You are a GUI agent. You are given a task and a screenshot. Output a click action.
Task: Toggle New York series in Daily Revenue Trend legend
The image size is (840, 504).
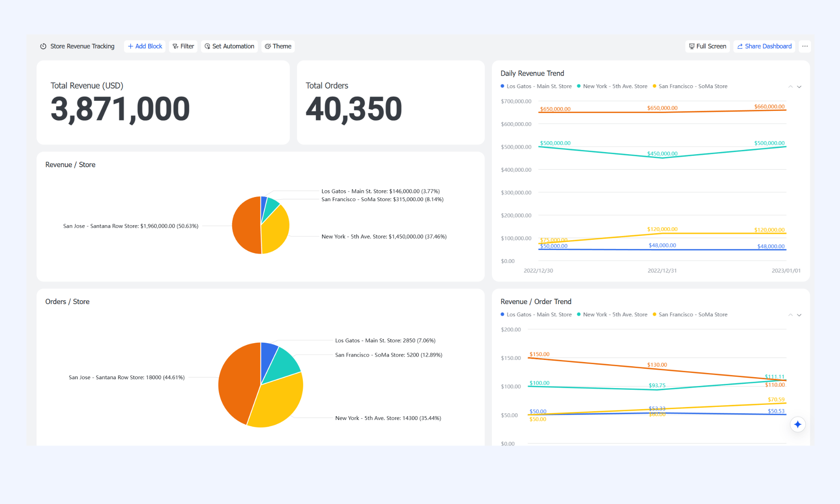pyautogui.click(x=612, y=86)
